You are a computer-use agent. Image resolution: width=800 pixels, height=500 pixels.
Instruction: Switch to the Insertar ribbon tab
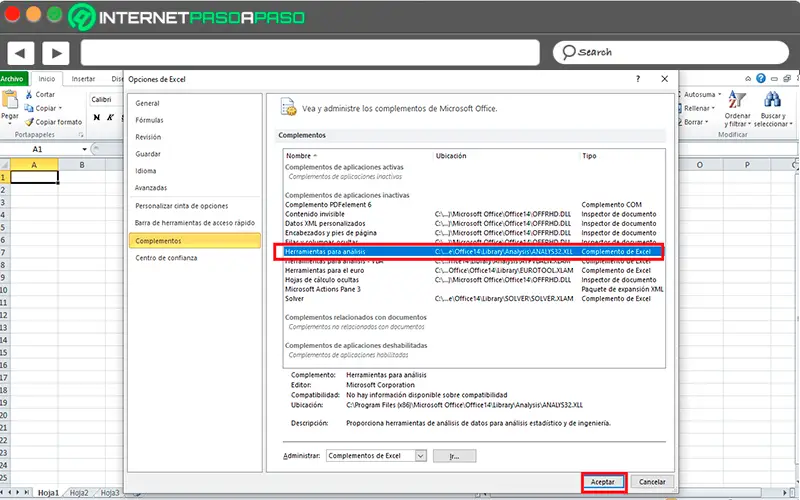[83, 79]
